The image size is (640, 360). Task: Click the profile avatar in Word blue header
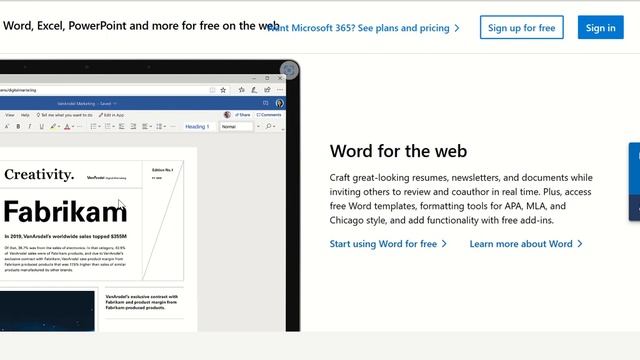(280, 103)
